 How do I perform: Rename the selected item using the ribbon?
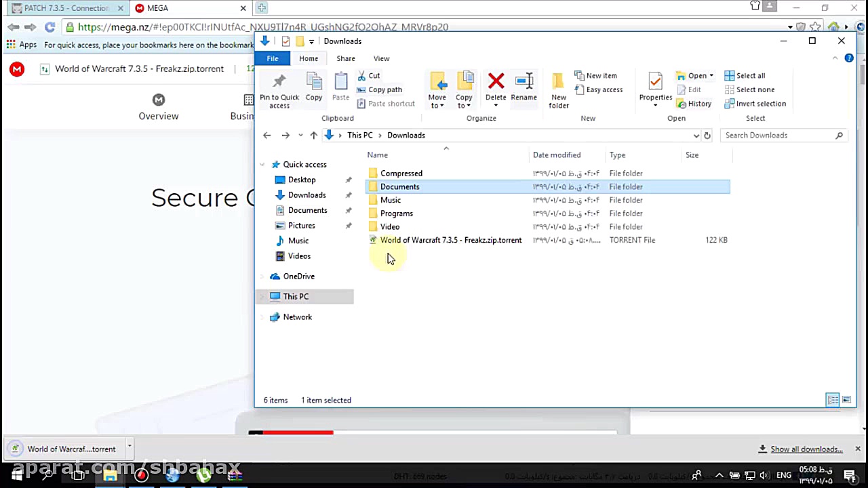524,88
